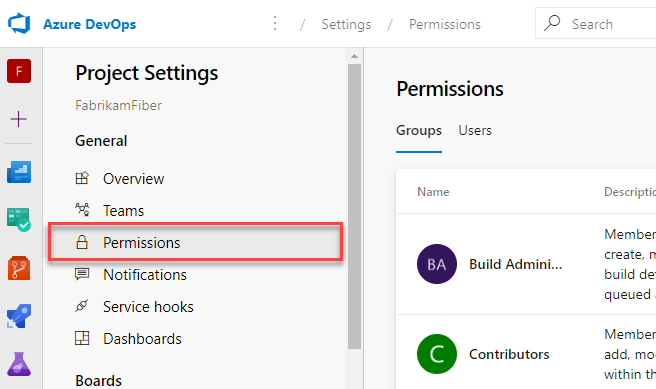Click the Azure DevOps logo icon
This screenshot has width=656, height=389.
tap(19, 24)
